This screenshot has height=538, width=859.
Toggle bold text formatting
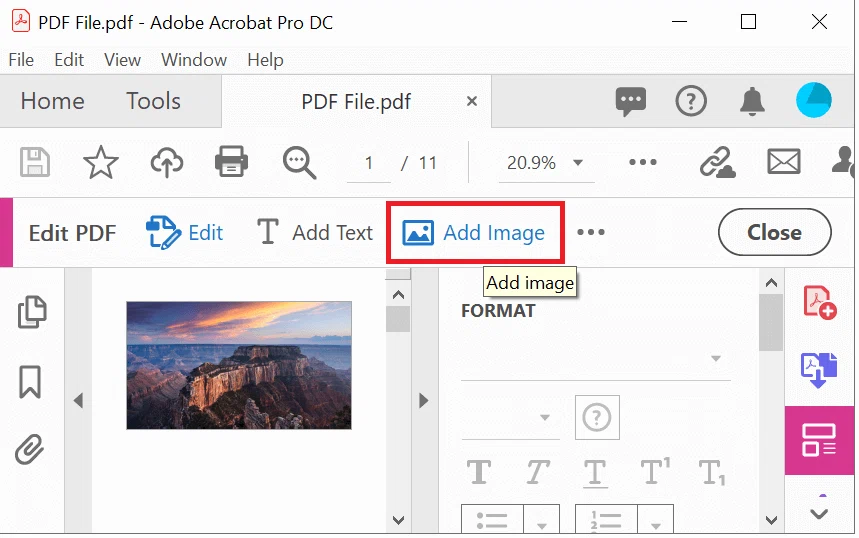click(479, 472)
